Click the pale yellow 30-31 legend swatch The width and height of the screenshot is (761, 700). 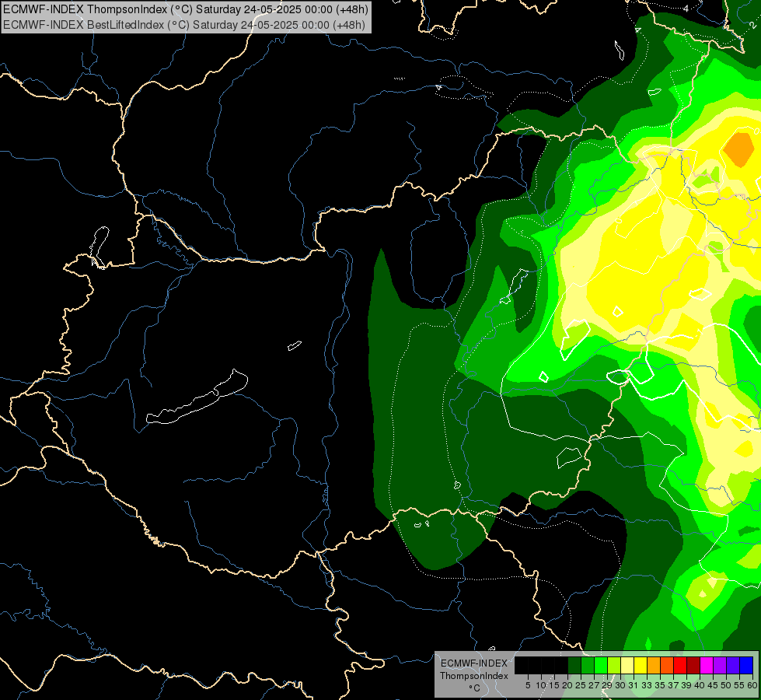(x=627, y=665)
